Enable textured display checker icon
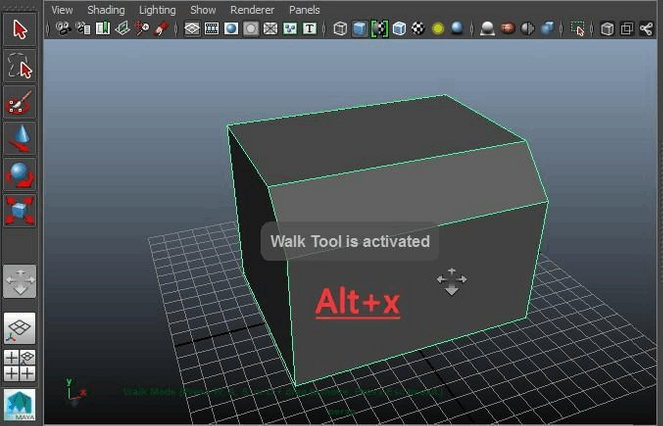Image resolution: width=663 pixels, height=426 pixels. point(419,29)
